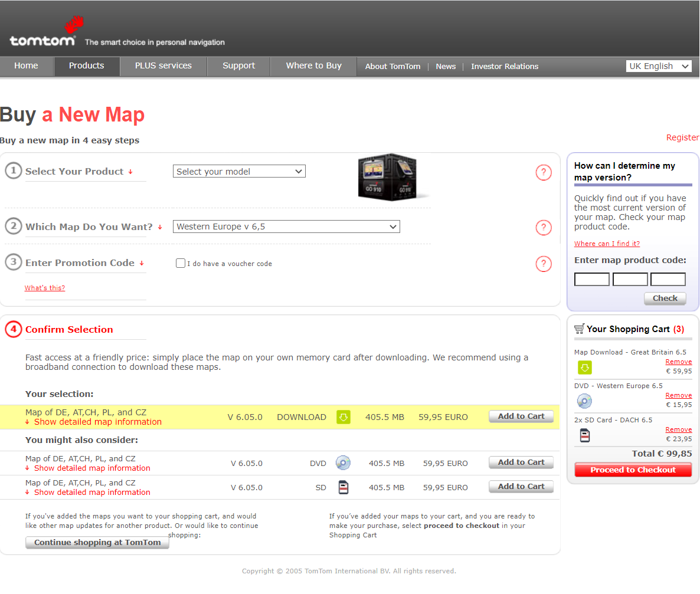
Task: Click the Register link
Action: 683,137
